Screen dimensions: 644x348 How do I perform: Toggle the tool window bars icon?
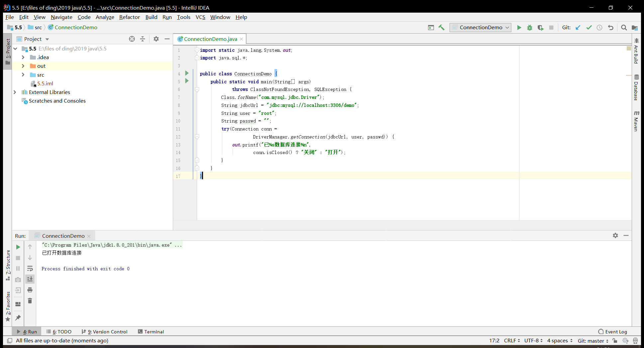click(x=10, y=341)
